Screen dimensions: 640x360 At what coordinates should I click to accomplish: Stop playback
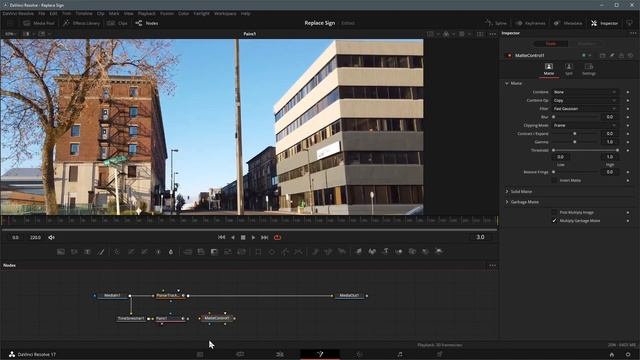click(x=243, y=237)
